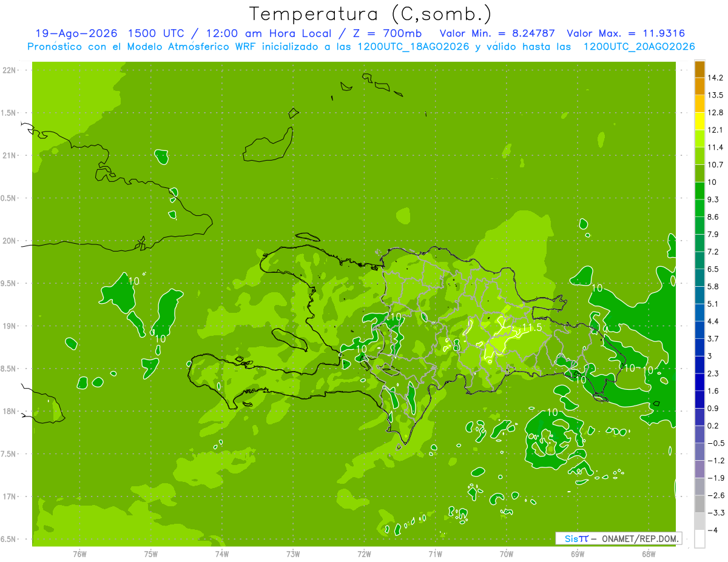The height and width of the screenshot is (562, 728).
Task: Click the '22N' latitude label
Action: tap(9, 70)
